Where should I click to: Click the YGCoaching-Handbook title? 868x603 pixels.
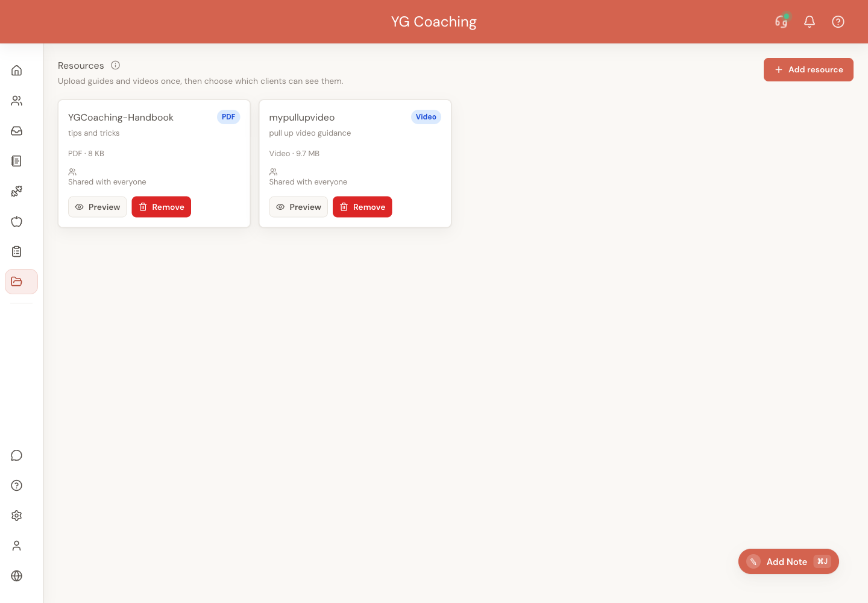coord(121,118)
